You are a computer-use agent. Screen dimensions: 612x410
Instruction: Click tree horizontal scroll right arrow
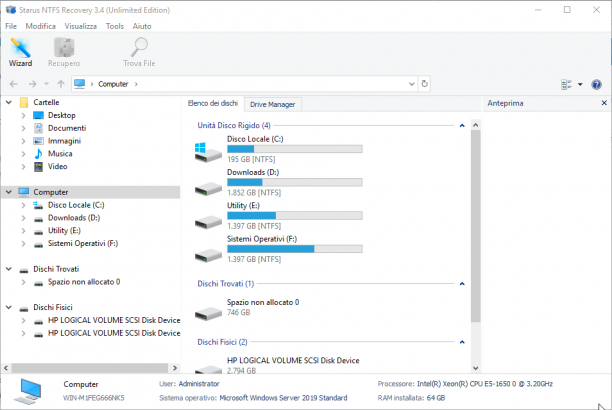click(175, 368)
